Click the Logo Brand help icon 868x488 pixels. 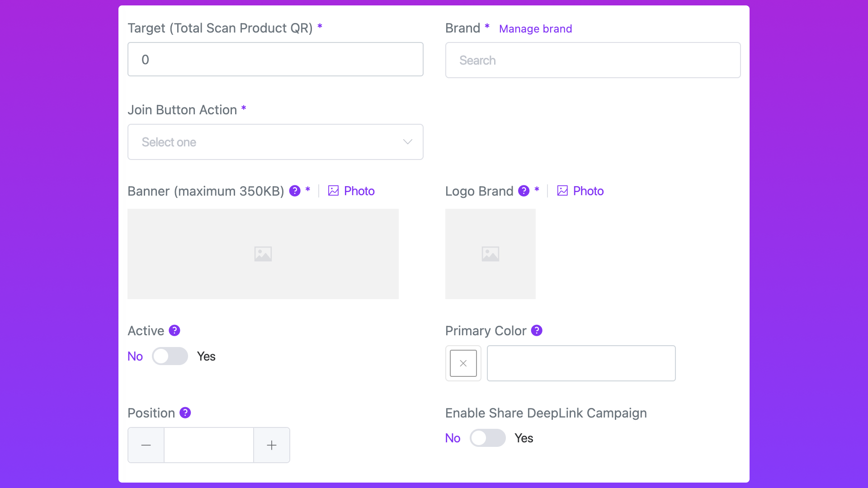coord(524,191)
